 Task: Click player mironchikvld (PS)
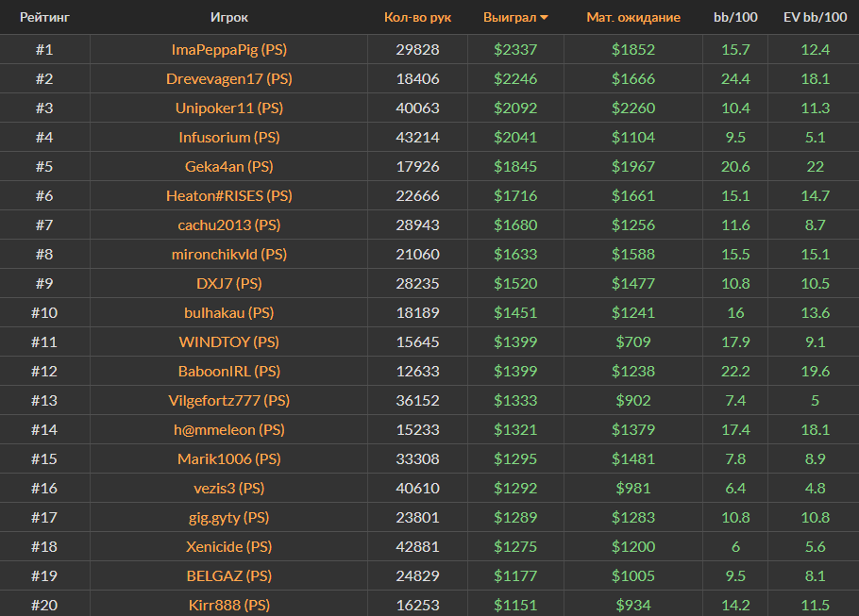tap(229, 254)
